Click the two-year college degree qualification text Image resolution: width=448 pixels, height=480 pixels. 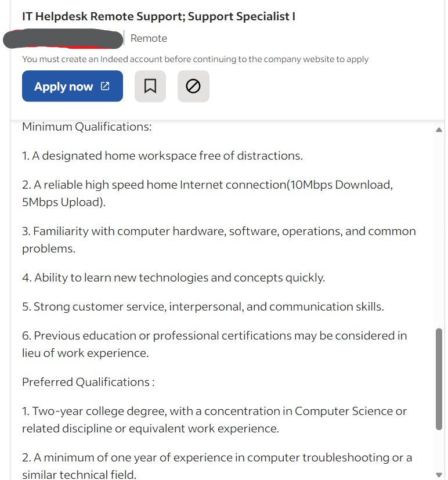(215, 410)
